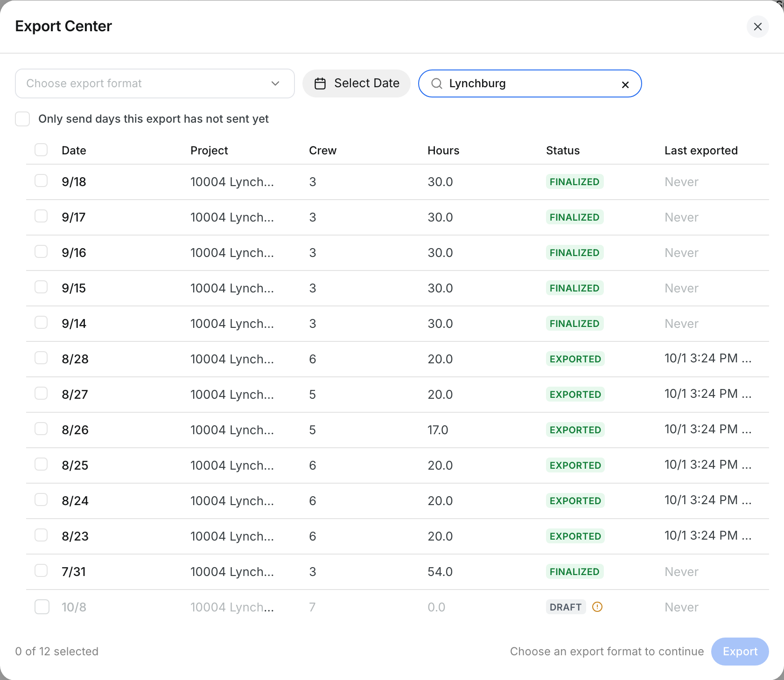This screenshot has width=784, height=680.
Task: Click the Export button
Action: (x=740, y=652)
